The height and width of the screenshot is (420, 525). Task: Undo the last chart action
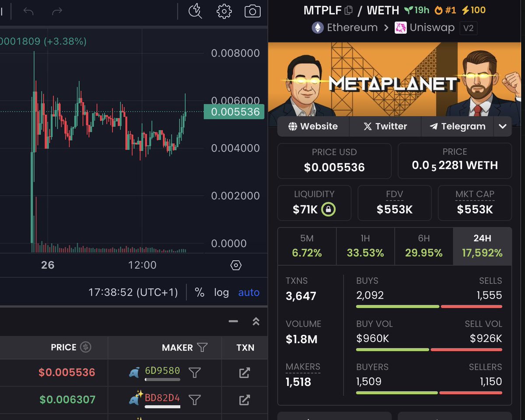coord(28,11)
